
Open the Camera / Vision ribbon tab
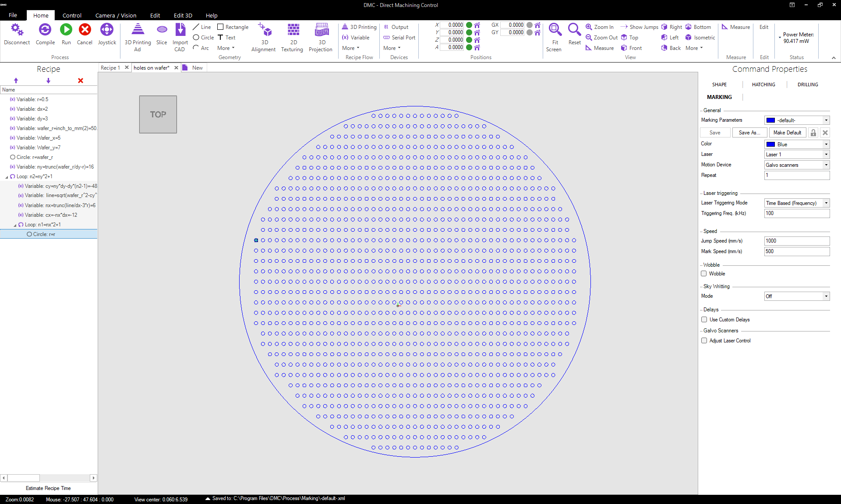[x=116, y=15]
